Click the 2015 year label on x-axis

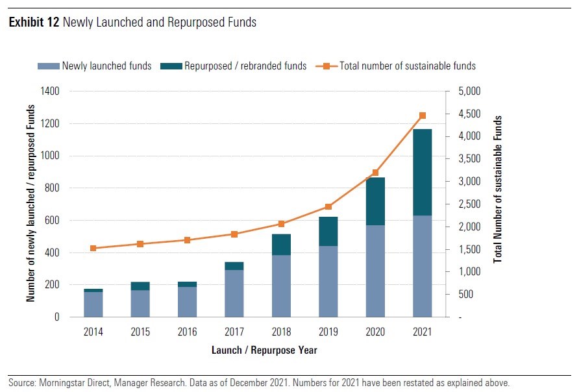tap(140, 332)
